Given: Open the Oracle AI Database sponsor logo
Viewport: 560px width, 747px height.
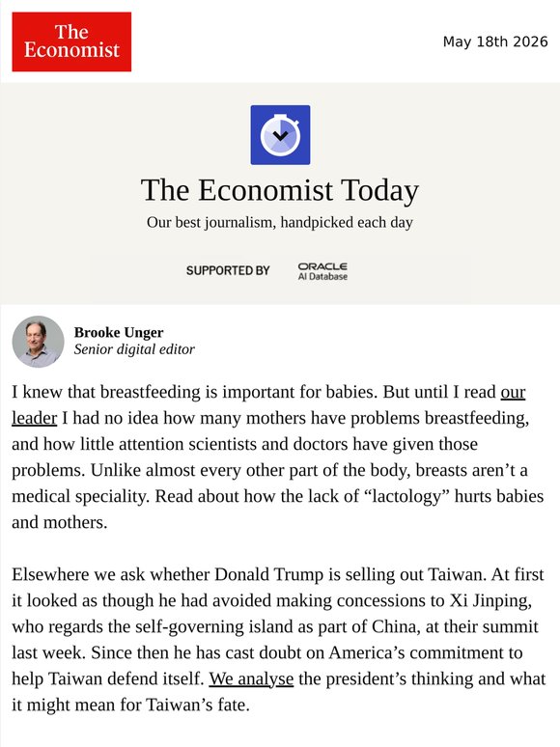Looking at the screenshot, I should [322, 271].
